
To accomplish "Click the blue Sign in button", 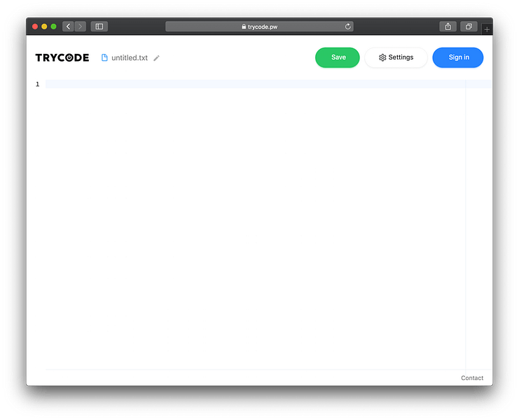I will [458, 57].
